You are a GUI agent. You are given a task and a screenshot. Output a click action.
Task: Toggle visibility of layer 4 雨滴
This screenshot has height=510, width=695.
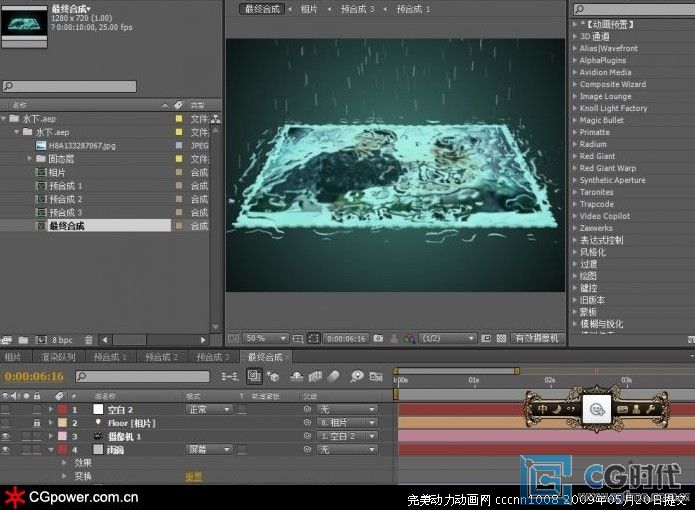[5, 450]
